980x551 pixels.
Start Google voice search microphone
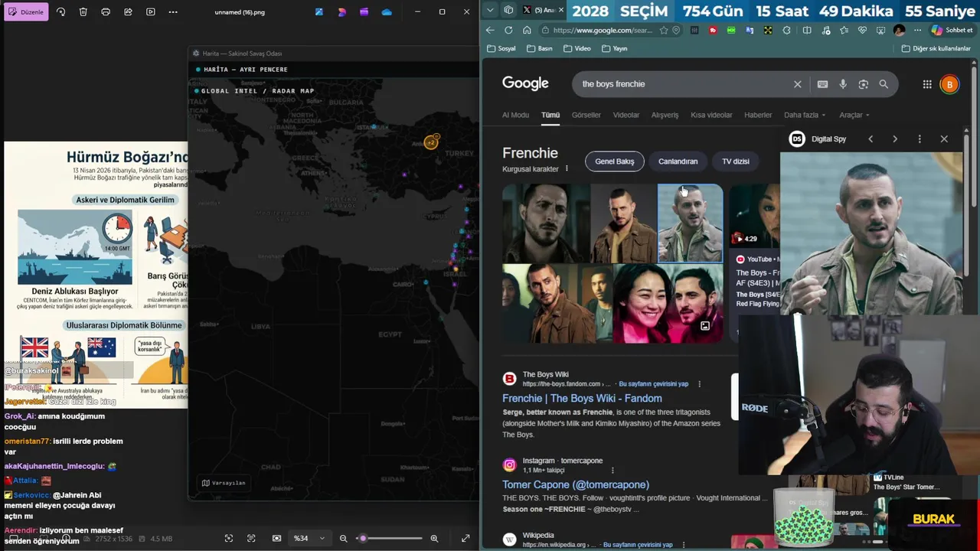(843, 84)
